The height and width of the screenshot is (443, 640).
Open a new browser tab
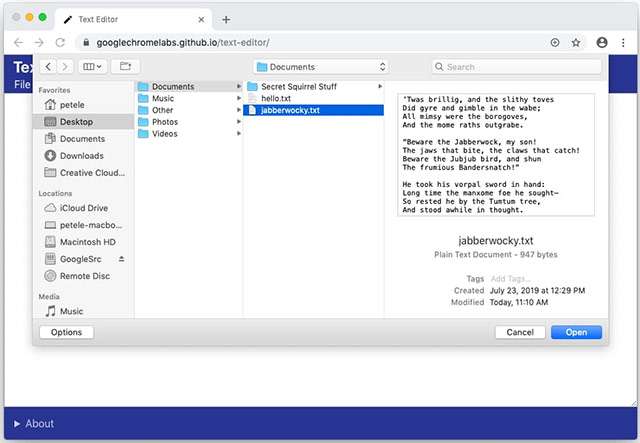tap(226, 20)
